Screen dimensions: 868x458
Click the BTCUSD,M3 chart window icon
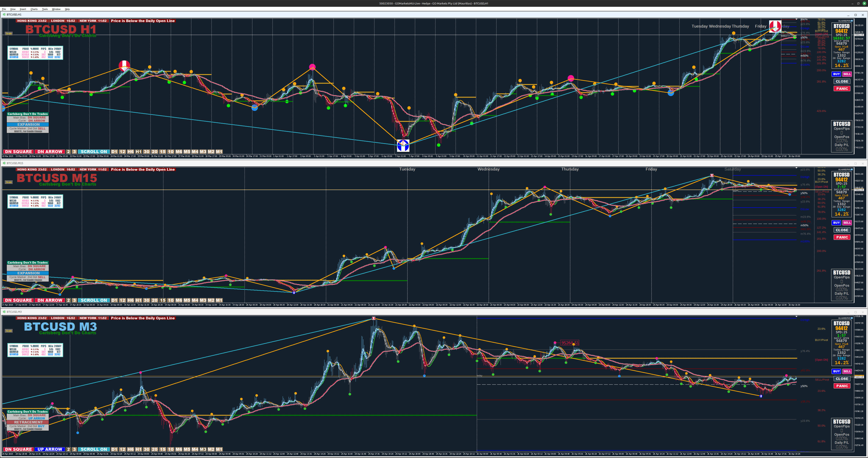pyautogui.click(x=4, y=312)
